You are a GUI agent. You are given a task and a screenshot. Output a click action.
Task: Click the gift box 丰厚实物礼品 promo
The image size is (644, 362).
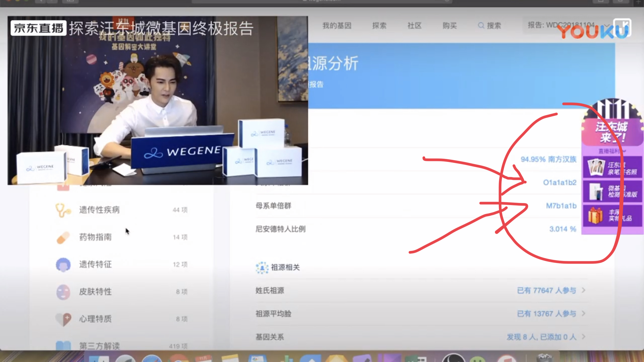(612, 216)
